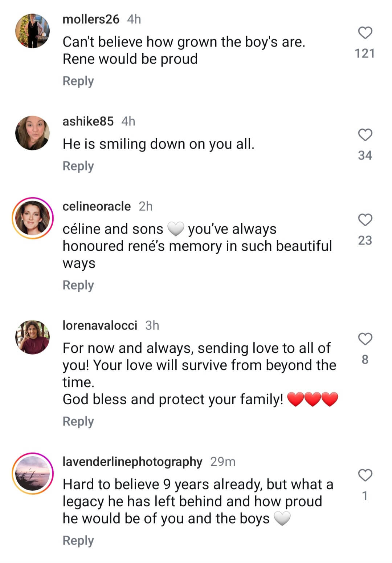
Task: Tap lorenavalocci's profile photo
Action: (33, 337)
